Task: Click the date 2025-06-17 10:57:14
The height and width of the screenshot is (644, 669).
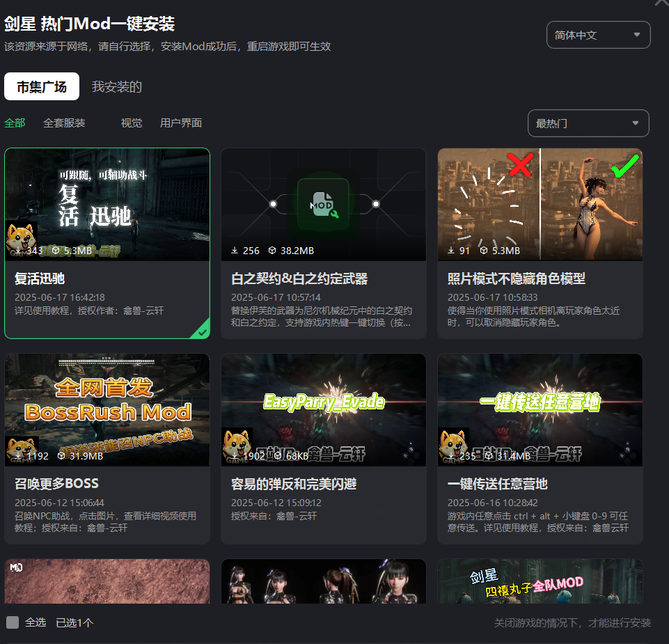Action: [276, 297]
